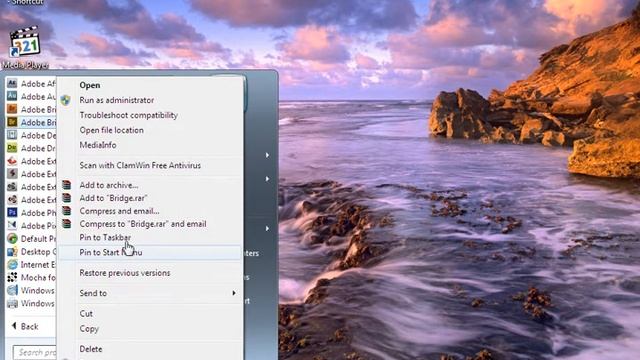Choose Compress to "Bridge.rar" and email
The image size is (640, 360).
(143, 224)
